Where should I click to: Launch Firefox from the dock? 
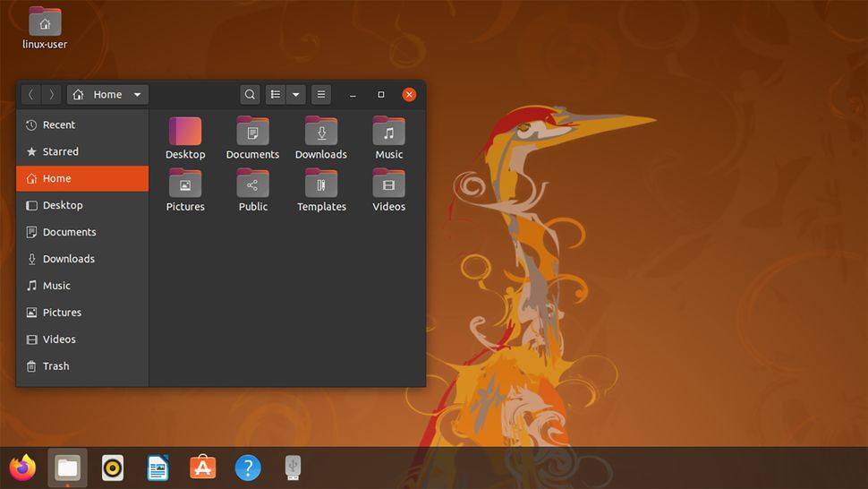pos(22,468)
